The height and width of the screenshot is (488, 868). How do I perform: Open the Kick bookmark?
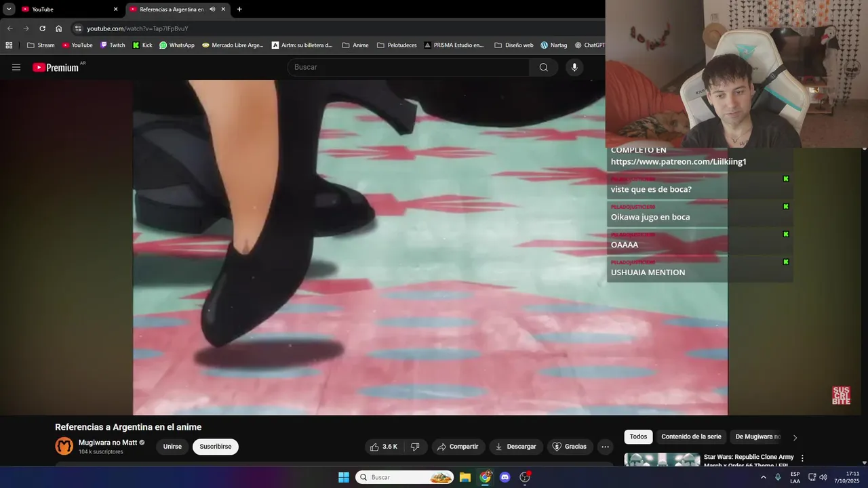(x=142, y=45)
